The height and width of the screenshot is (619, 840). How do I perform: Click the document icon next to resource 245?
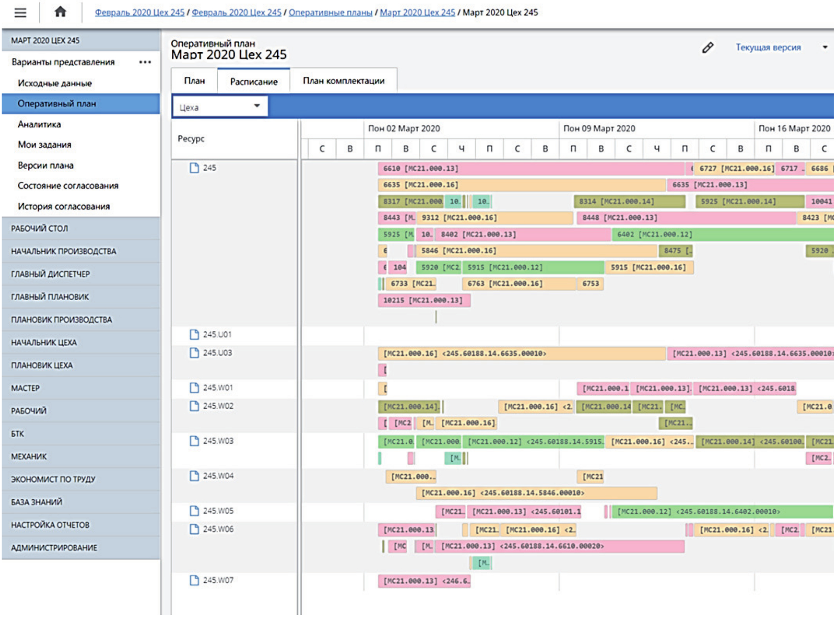click(x=194, y=168)
